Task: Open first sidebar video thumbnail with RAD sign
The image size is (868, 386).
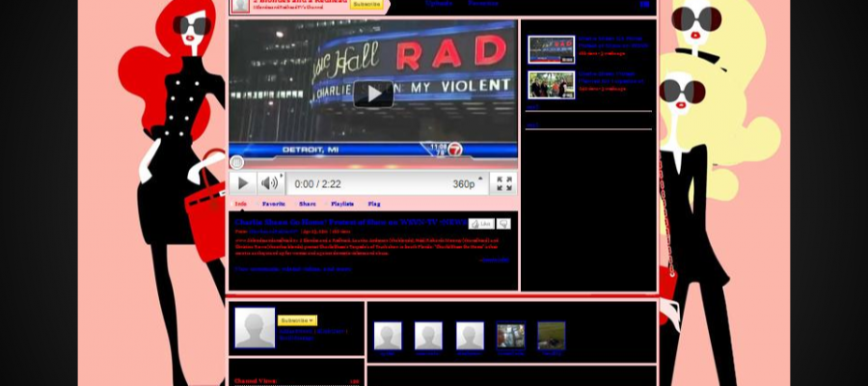Action: click(552, 50)
